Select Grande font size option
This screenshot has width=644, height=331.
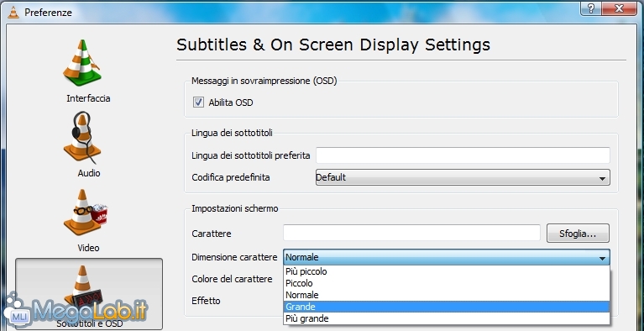[x=447, y=307]
